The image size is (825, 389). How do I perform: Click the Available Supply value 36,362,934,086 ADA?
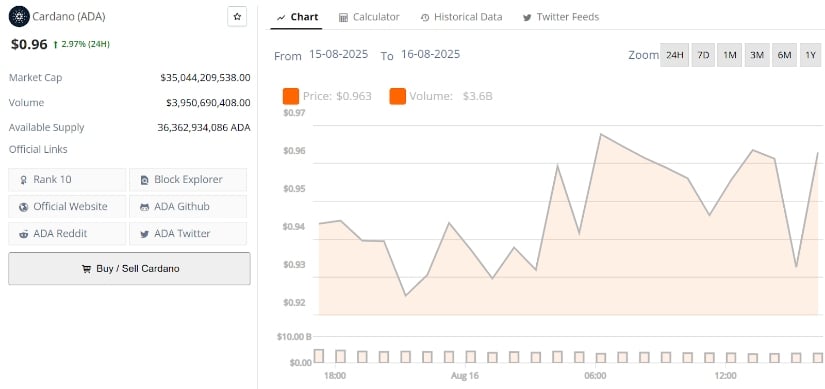[204, 127]
